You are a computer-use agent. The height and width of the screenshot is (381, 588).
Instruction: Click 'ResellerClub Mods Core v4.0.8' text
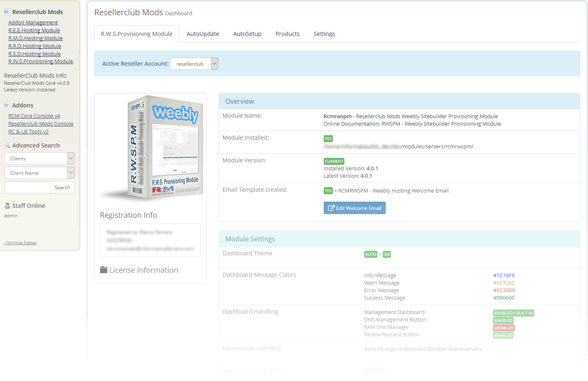click(37, 83)
